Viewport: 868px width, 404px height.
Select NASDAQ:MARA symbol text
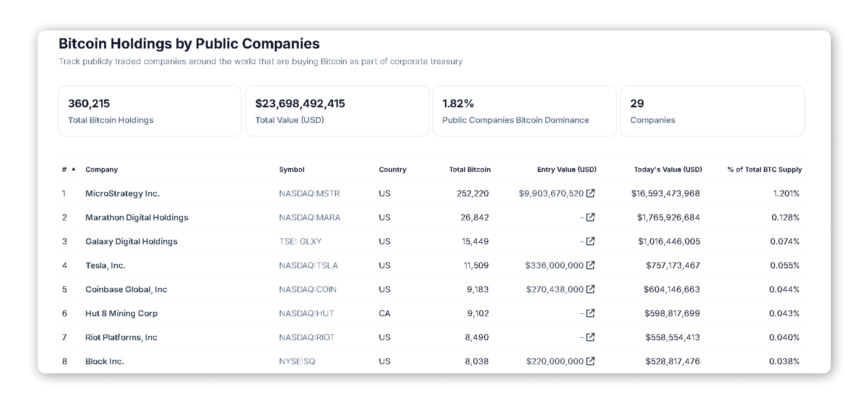(x=310, y=218)
